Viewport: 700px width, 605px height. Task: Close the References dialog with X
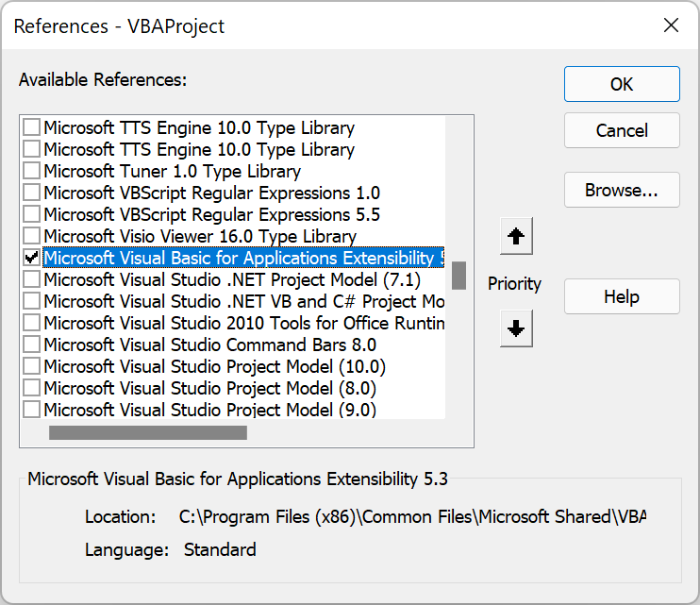671,25
